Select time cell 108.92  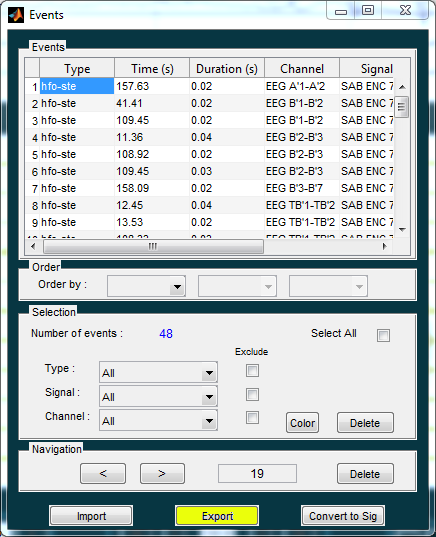[152, 154]
